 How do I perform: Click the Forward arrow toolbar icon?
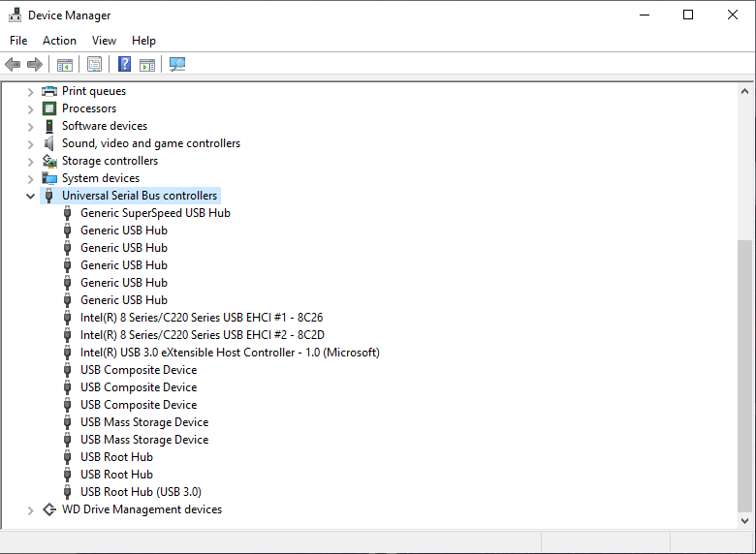(35, 64)
